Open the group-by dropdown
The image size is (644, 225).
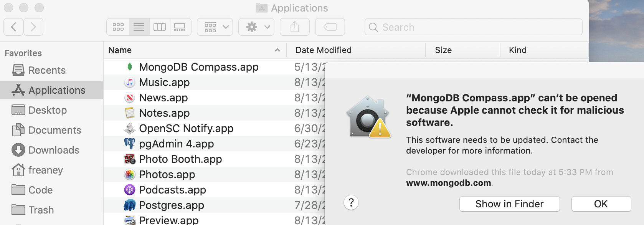215,27
